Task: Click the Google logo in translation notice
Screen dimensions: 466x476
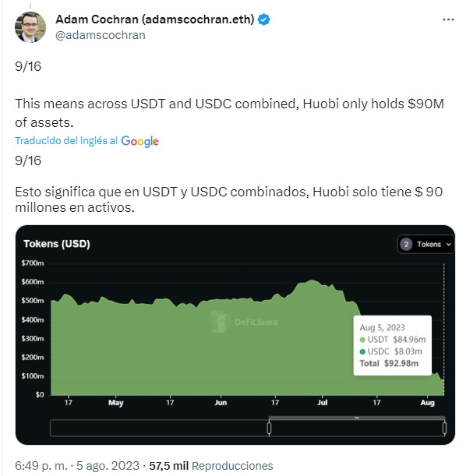Action: 139,142
